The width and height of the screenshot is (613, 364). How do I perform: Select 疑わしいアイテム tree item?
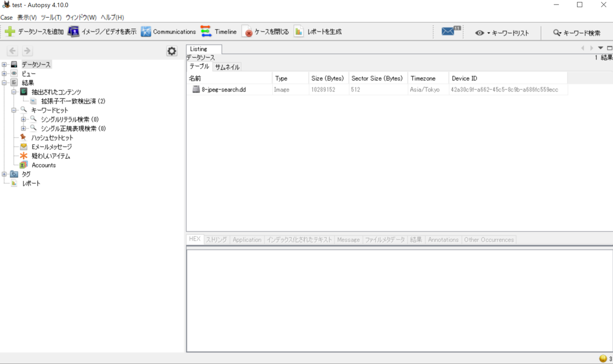click(x=51, y=156)
